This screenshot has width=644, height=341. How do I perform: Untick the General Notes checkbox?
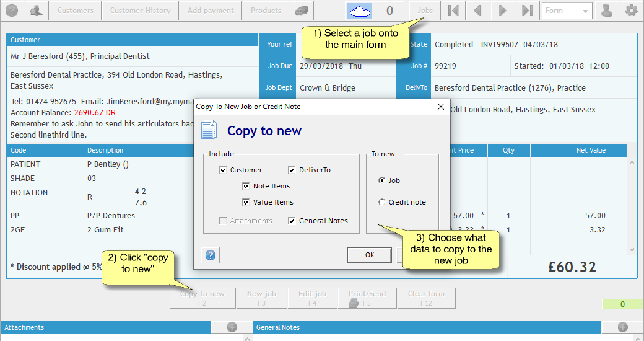tap(292, 221)
